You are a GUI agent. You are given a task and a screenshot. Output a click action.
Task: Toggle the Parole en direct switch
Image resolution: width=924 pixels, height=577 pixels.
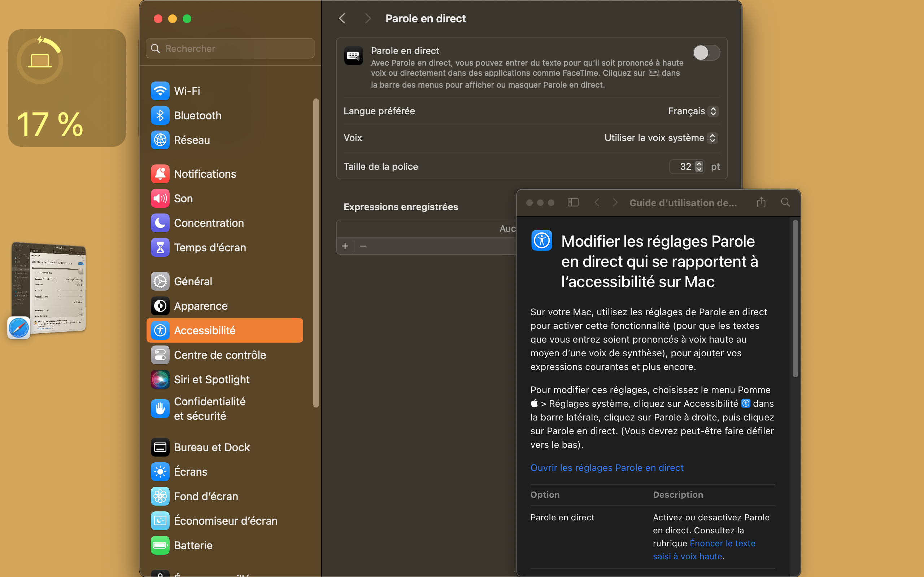[706, 53]
